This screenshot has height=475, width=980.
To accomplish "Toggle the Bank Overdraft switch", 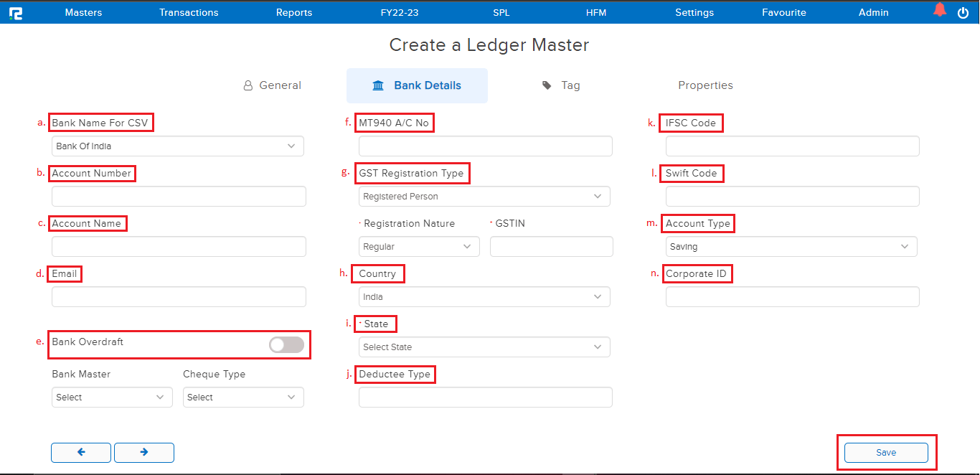I will tap(286, 345).
